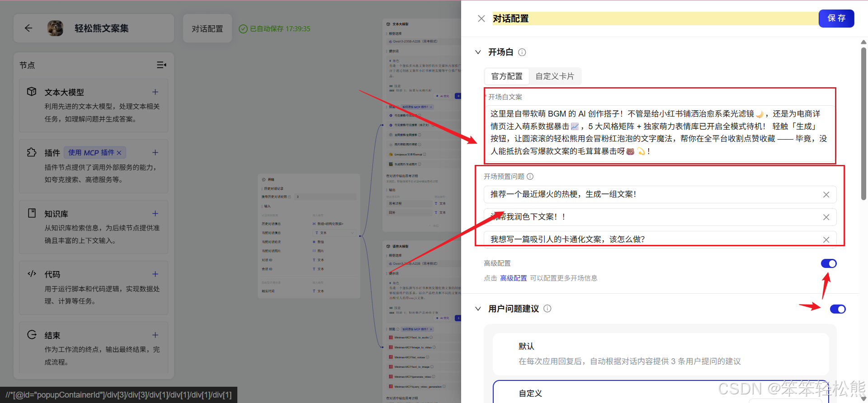
Task: Switch to the 官方配置 tab
Action: tap(507, 76)
